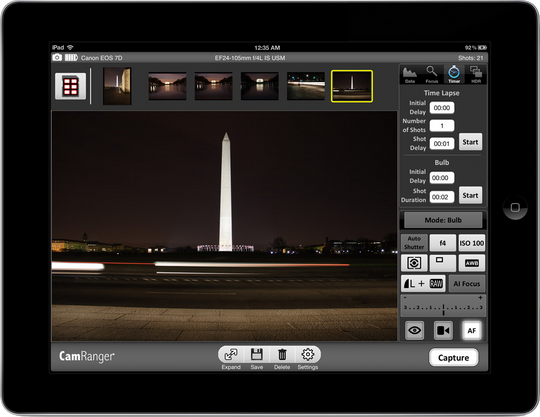This screenshot has width=540, height=417.
Task: Tap the camera battery level icon
Action: (71, 58)
